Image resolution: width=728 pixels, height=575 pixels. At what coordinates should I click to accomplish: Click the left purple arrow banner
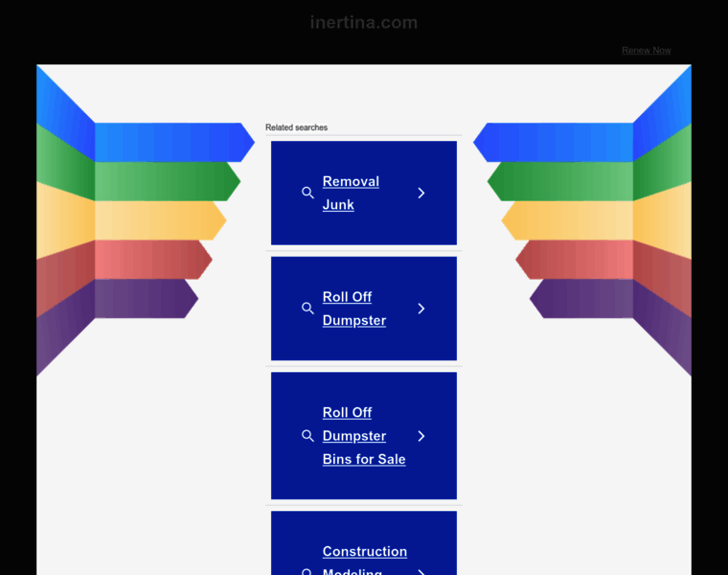point(147,298)
